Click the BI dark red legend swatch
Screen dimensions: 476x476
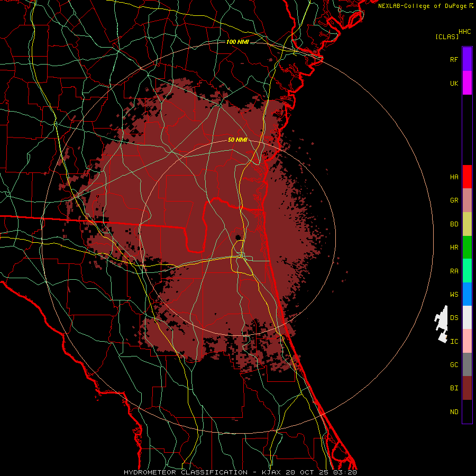pyautogui.click(x=467, y=388)
